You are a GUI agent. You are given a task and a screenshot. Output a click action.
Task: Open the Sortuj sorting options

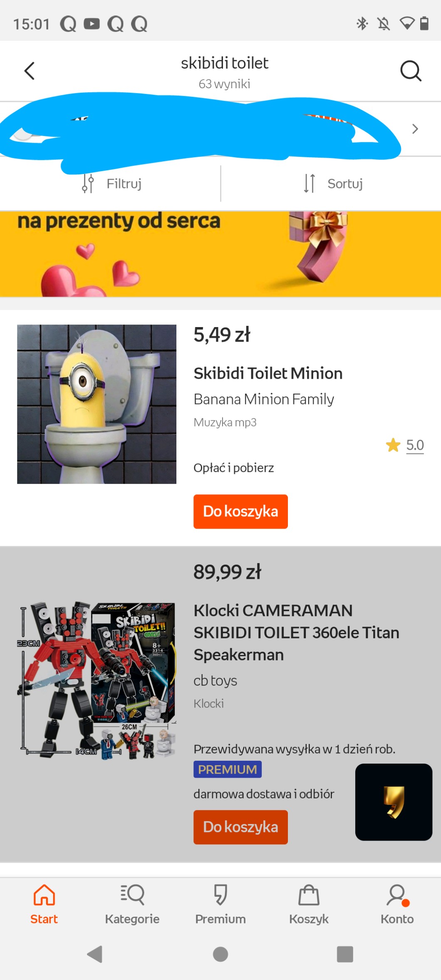coord(333,184)
